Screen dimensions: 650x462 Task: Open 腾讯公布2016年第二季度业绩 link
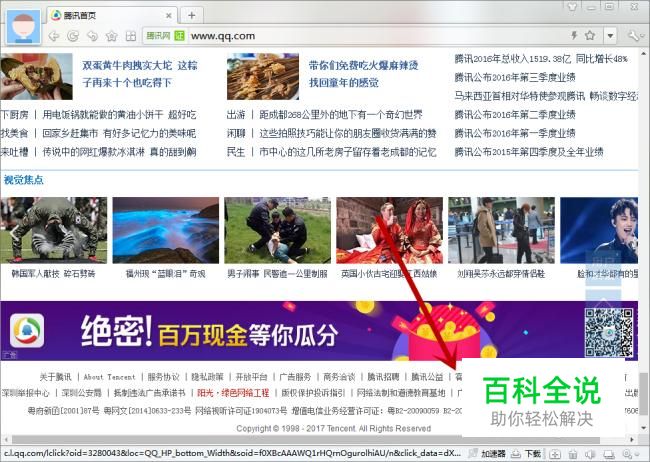click(x=515, y=114)
